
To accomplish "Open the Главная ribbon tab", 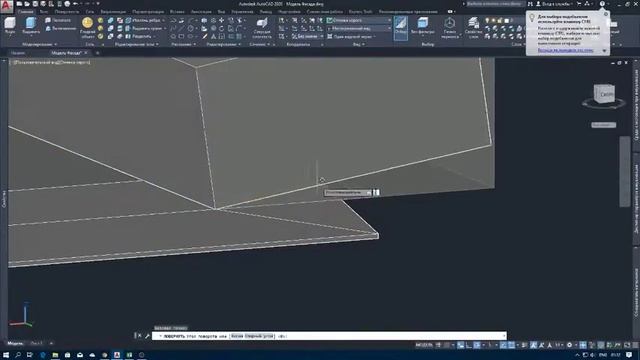I will pos(25,12).
